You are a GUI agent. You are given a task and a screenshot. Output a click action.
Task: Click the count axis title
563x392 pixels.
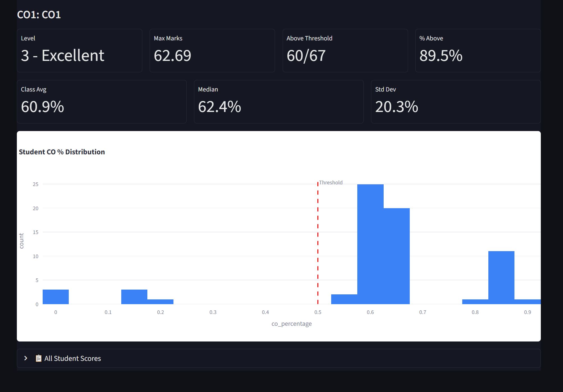(21, 241)
